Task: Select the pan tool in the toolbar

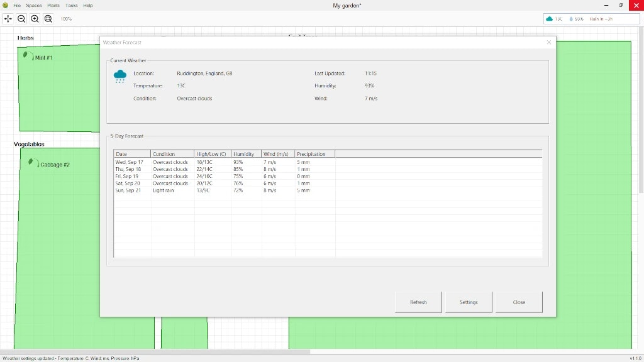Action: coord(8,19)
